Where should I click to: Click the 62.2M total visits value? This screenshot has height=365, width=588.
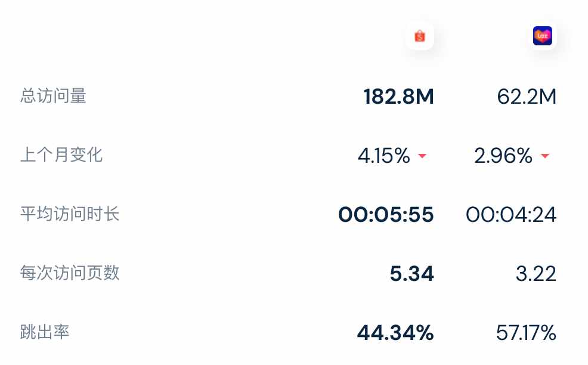click(527, 97)
